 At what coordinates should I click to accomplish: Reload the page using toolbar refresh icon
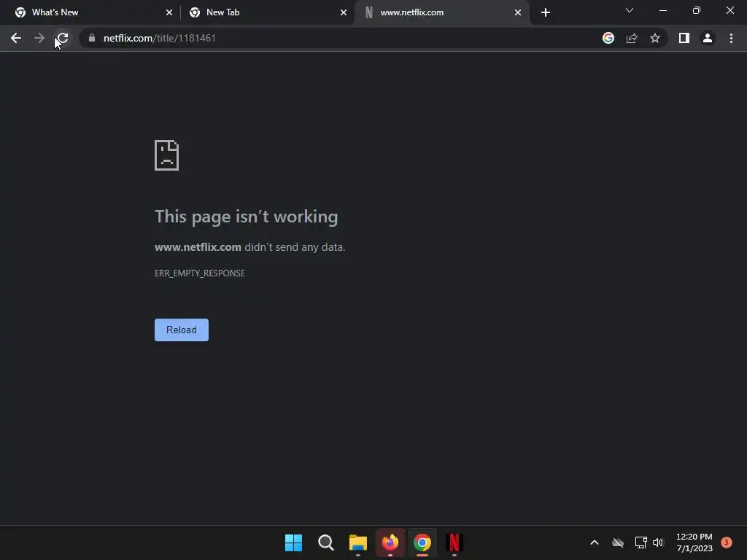(x=63, y=38)
